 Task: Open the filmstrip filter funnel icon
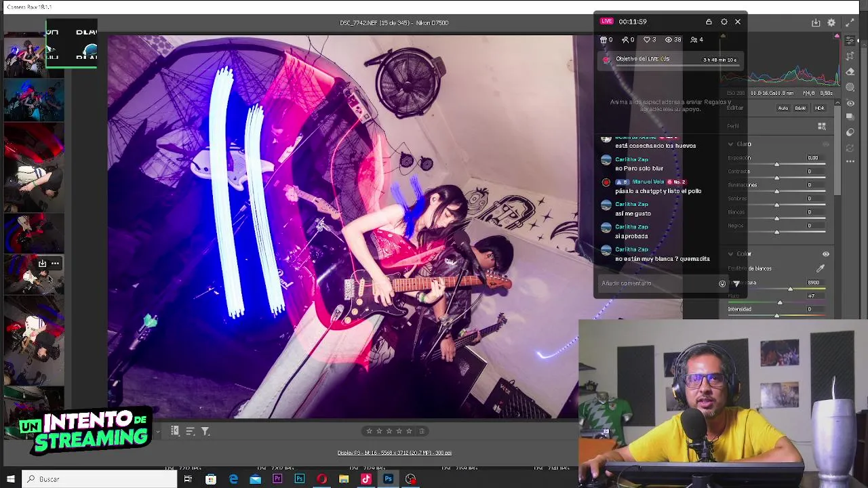(x=205, y=431)
